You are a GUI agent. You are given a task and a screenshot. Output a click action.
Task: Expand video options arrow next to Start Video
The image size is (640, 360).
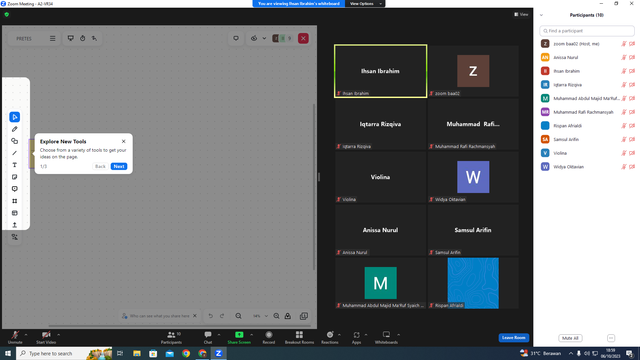[x=58, y=335]
